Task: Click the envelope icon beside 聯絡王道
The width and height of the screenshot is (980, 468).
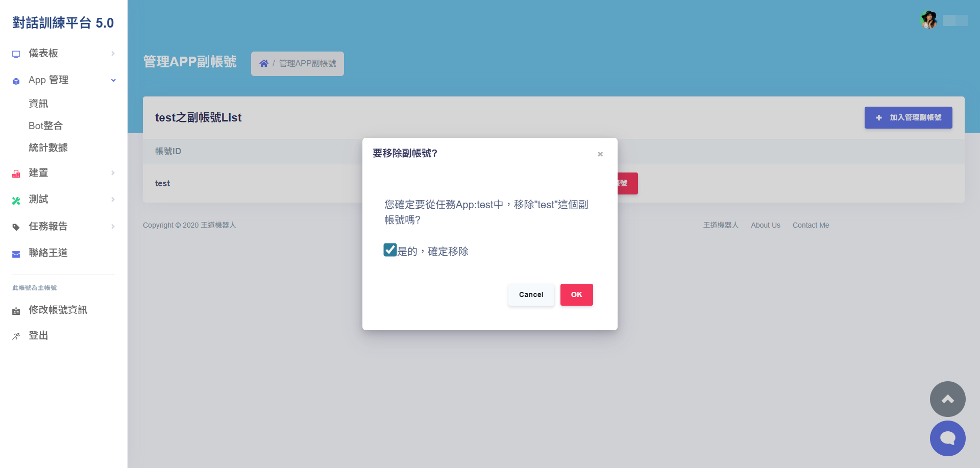Action: 16,254
